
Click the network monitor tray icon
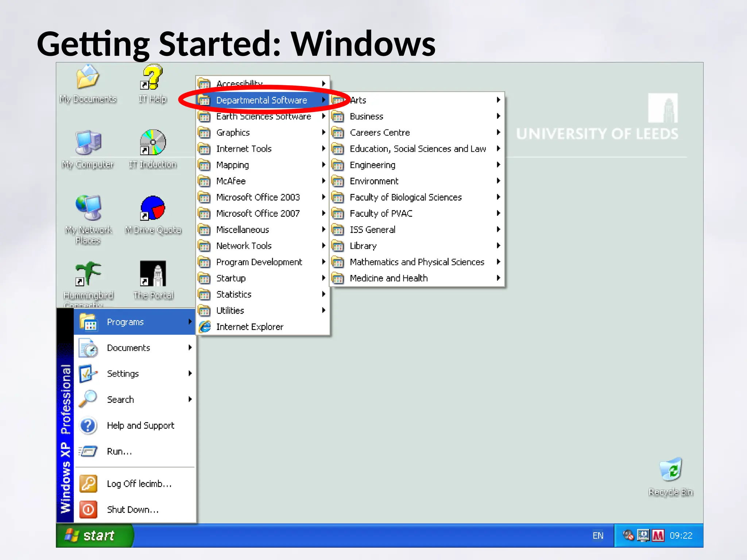point(643,535)
